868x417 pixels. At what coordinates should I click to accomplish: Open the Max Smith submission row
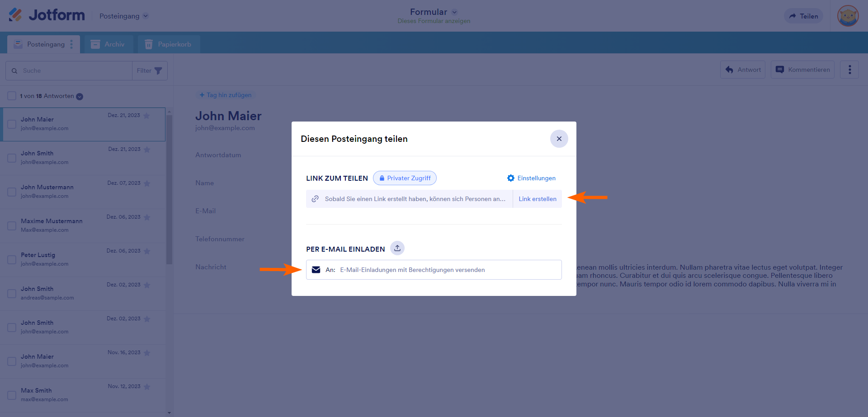pyautogui.click(x=83, y=395)
